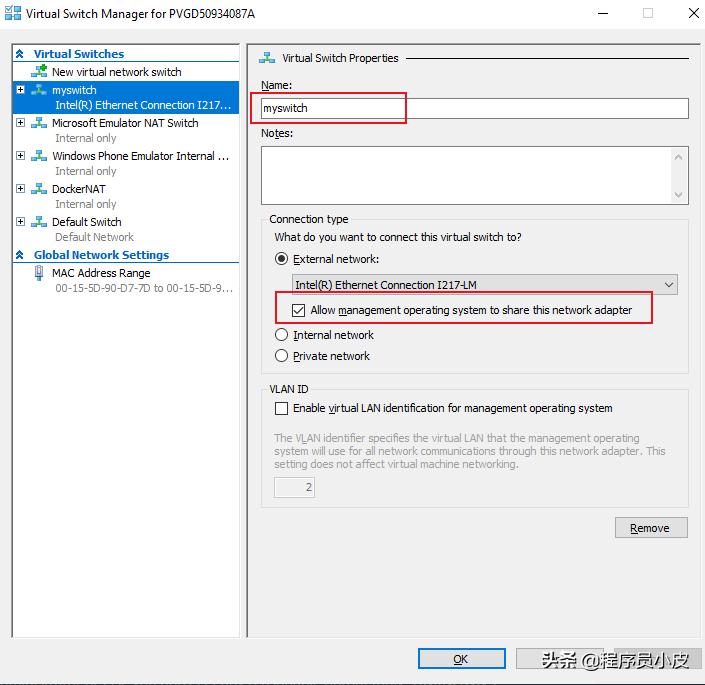Expand the Default Switch tree node
Image resolution: width=705 pixels, height=685 pixels.
(x=20, y=221)
